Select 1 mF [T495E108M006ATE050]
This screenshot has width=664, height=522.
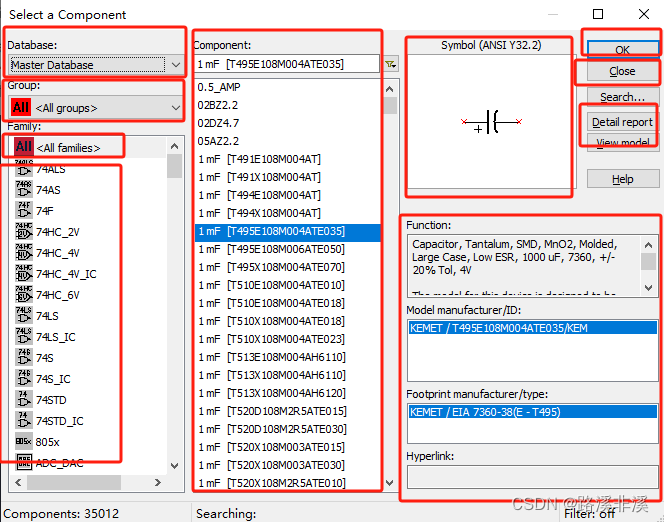[x=288, y=249]
